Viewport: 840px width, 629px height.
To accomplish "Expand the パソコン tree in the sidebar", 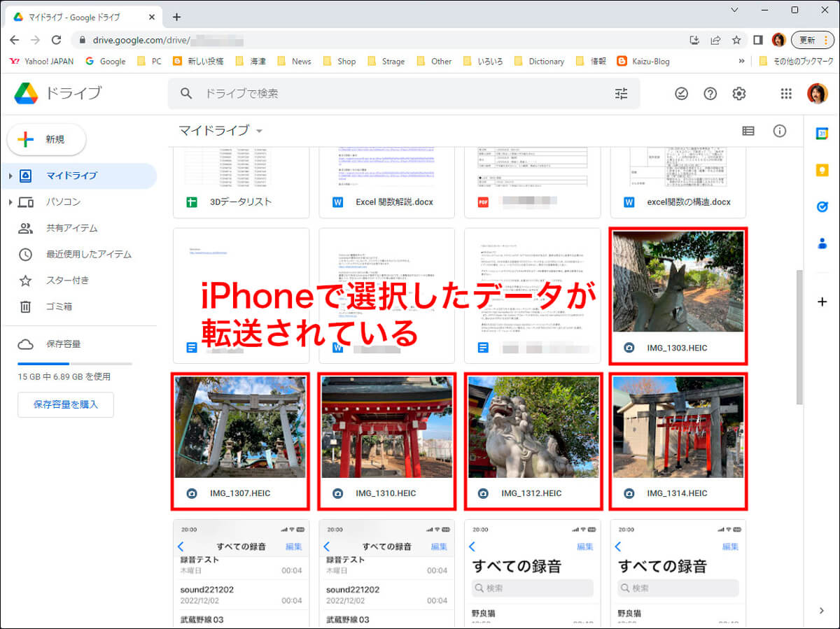I will tap(10, 202).
